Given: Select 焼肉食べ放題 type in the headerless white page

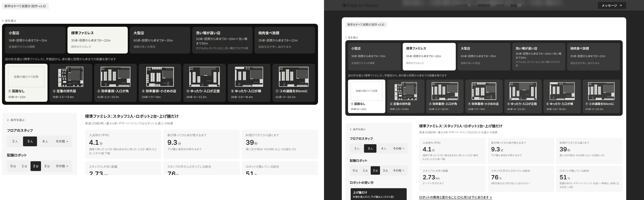Looking at the screenshot, I should 285,40.
